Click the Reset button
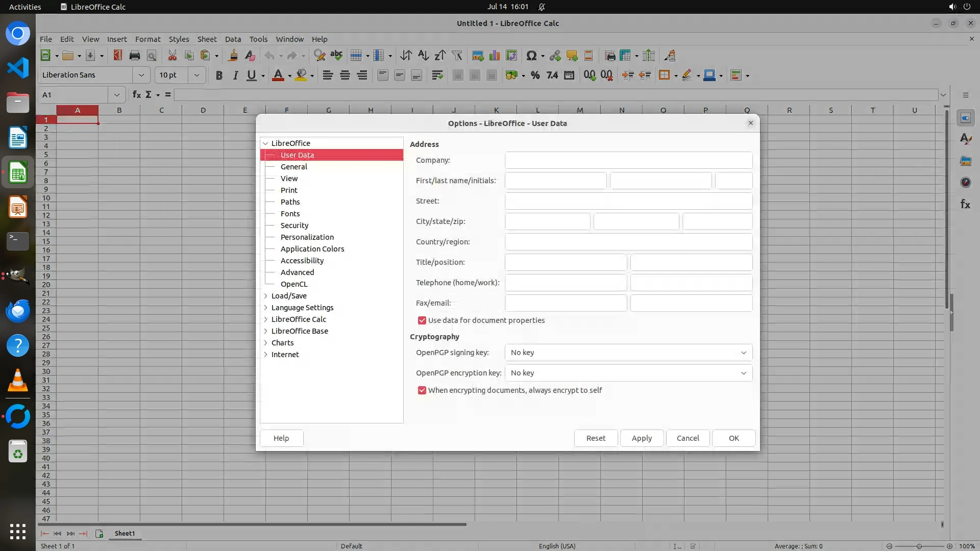980x551 pixels. pos(596,438)
